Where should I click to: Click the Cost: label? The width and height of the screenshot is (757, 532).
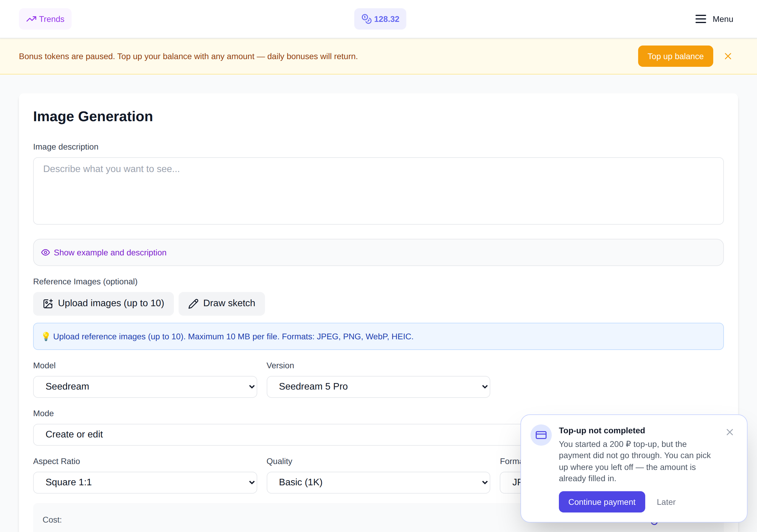52,520
